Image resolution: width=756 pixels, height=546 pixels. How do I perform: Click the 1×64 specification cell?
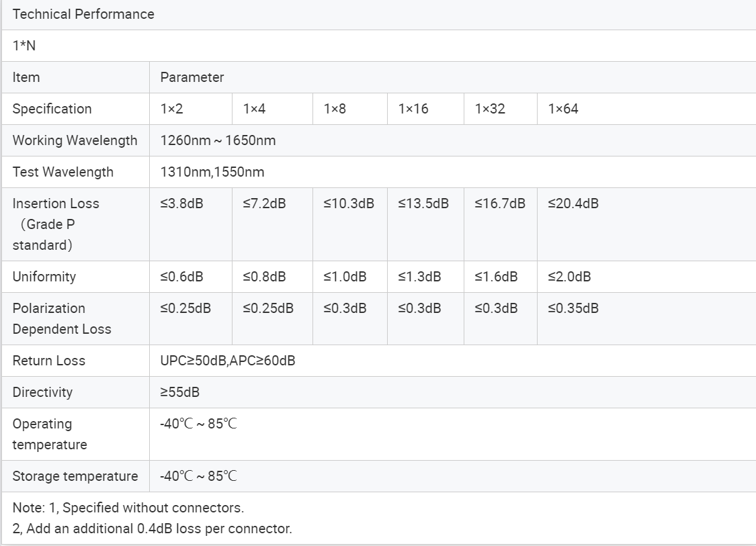[646, 109]
